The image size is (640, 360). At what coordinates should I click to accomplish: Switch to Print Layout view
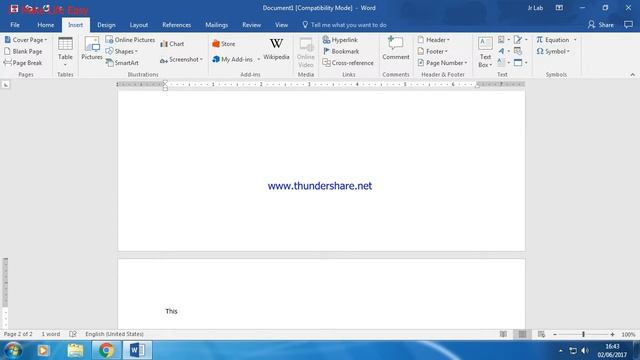coord(522,334)
